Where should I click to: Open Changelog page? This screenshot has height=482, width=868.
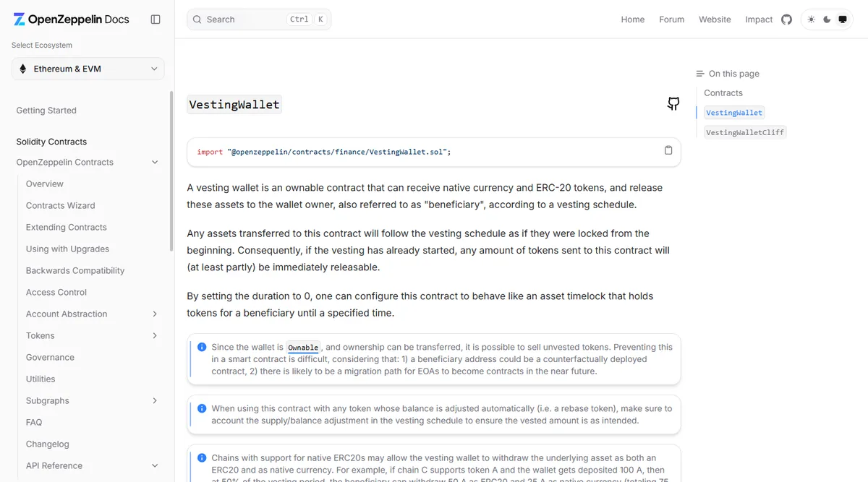coord(48,444)
